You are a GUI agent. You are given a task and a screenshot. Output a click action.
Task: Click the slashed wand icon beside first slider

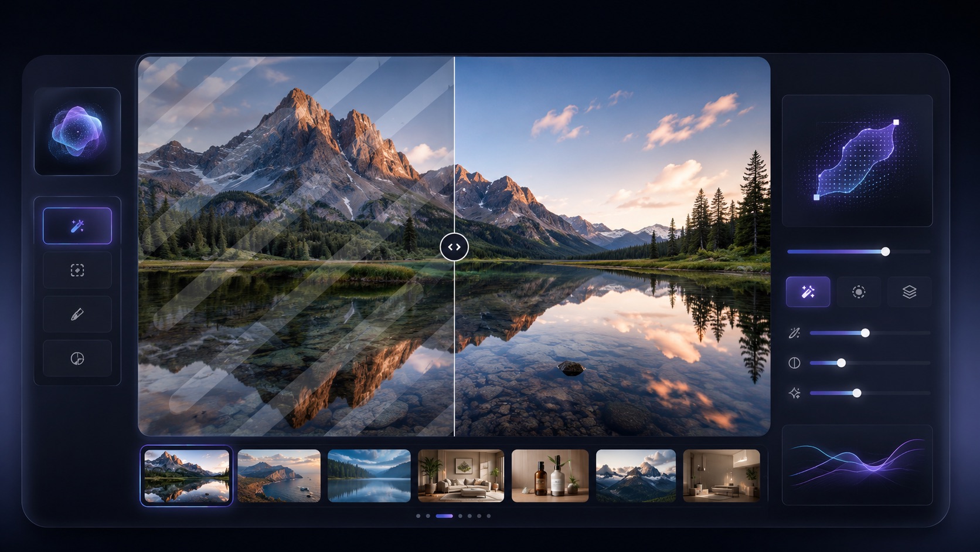click(794, 333)
